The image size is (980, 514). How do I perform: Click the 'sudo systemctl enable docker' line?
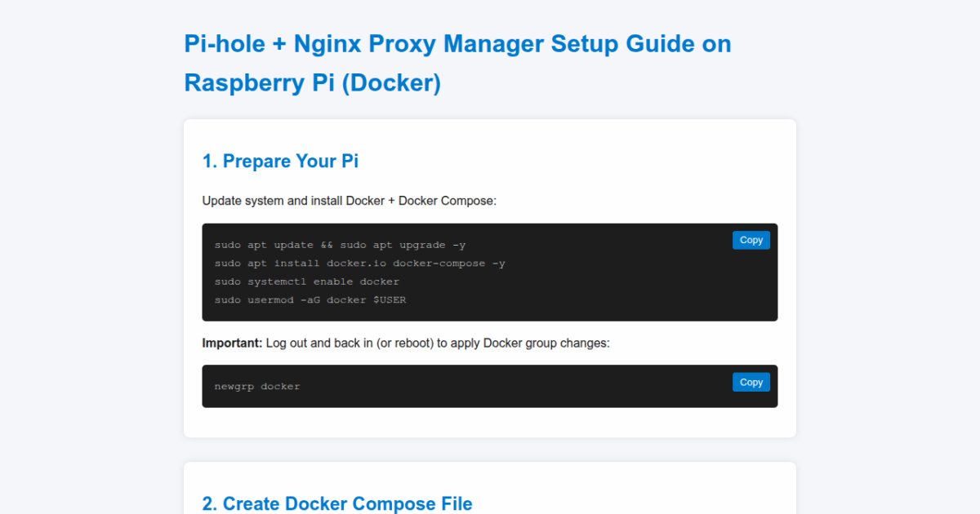coord(306,281)
